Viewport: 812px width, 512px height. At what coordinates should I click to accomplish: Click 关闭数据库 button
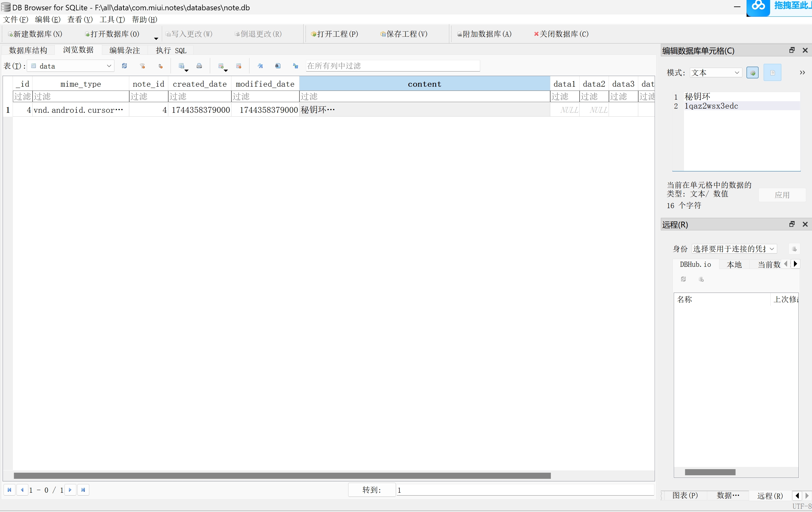click(561, 34)
